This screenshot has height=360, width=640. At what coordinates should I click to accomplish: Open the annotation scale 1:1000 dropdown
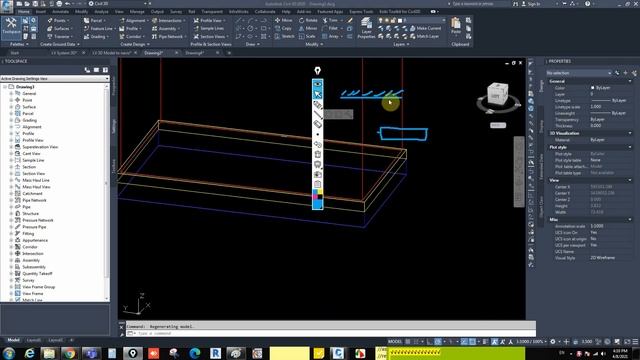531,342
